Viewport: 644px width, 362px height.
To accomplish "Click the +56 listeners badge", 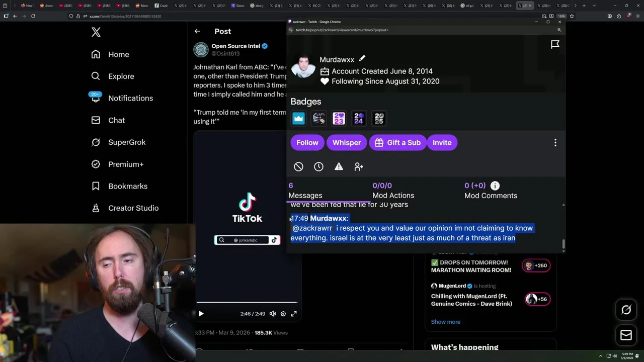I will point(537,299).
